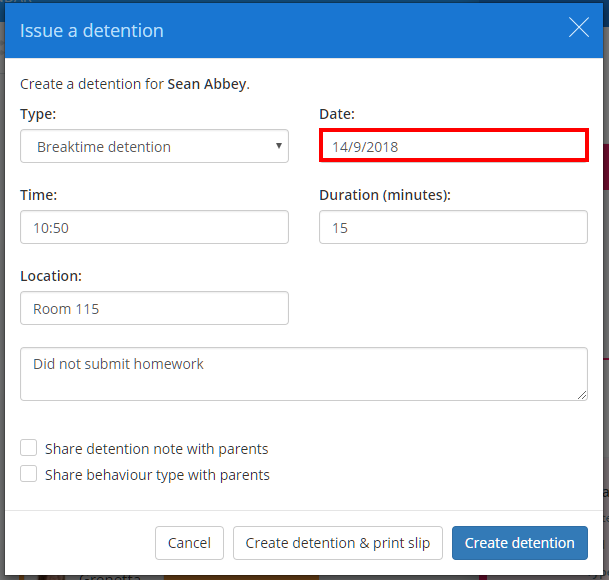Click the Issue a detention title
This screenshot has width=609, height=580.
(x=92, y=30)
